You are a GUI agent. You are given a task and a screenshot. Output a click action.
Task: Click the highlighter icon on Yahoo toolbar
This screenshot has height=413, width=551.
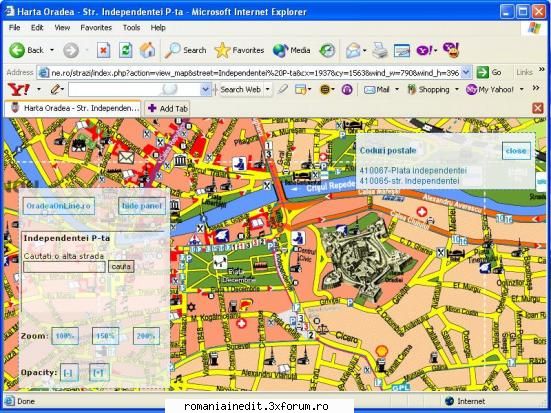(283, 89)
